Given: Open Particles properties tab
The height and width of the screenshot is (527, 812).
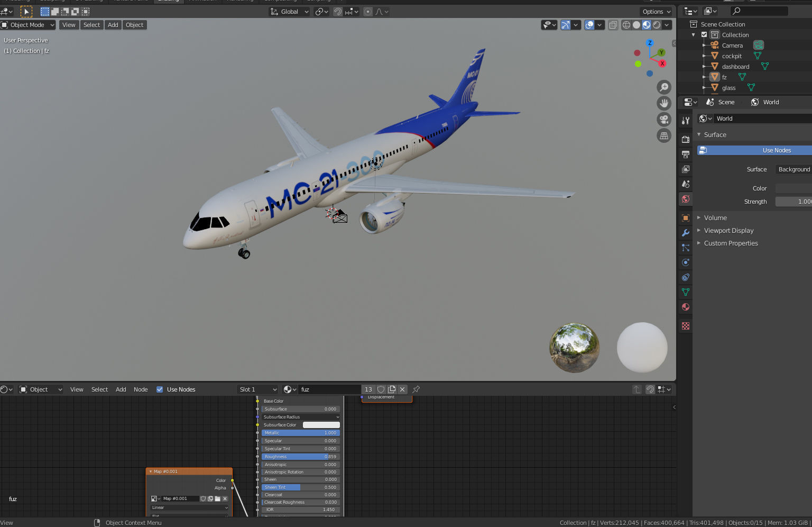Looking at the screenshot, I should point(686,248).
